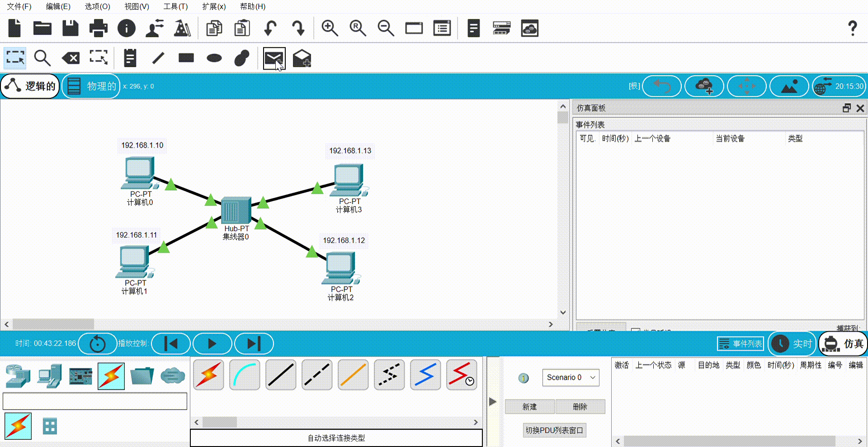Go back one step in simulation playback
Screen dimensions: 868x447
(x=170, y=344)
